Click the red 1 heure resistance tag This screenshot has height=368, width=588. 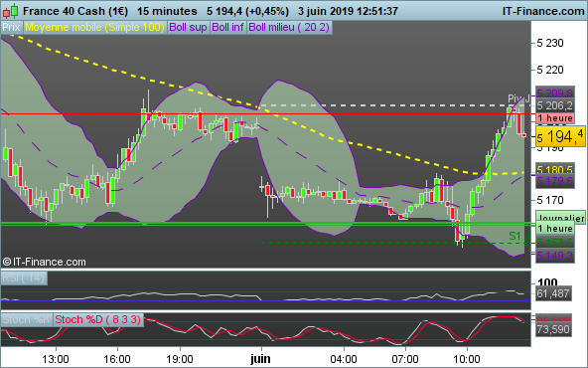point(555,118)
